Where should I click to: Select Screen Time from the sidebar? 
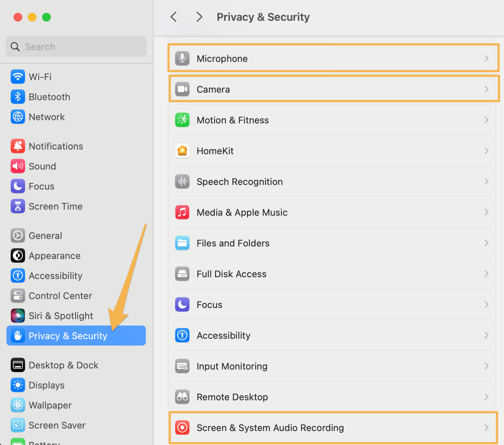[55, 206]
